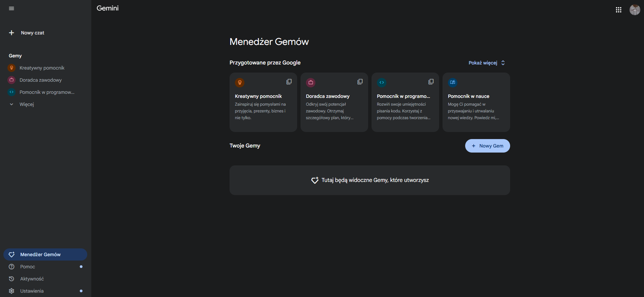Open Kreatywny pomocnik from the sidebar
644x297 pixels.
tap(42, 68)
